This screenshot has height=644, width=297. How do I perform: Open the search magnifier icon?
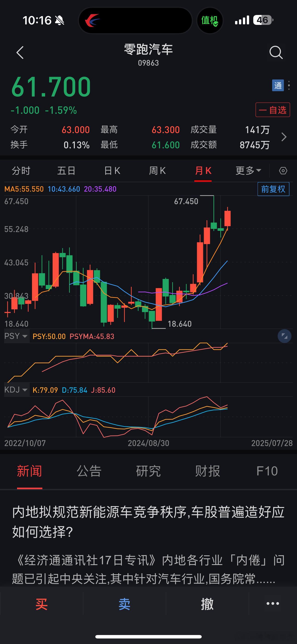(x=276, y=53)
